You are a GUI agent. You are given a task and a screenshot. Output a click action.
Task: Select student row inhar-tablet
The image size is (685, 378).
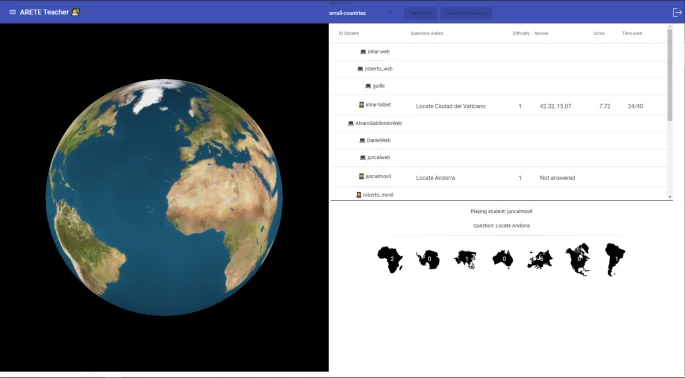[x=499, y=105]
